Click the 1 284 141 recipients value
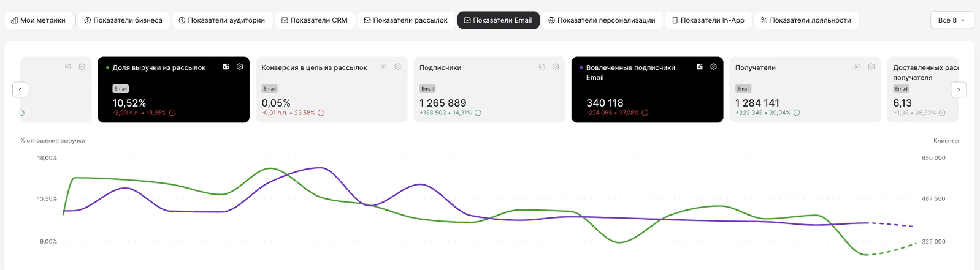 [757, 103]
